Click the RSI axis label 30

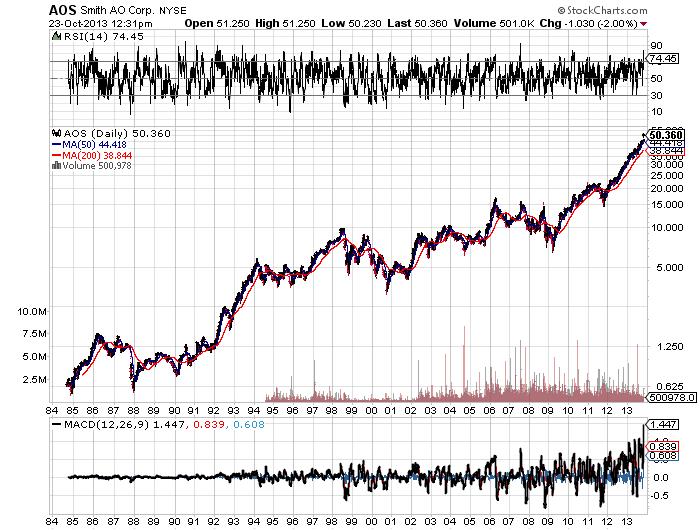pyautogui.click(x=656, y=95)
